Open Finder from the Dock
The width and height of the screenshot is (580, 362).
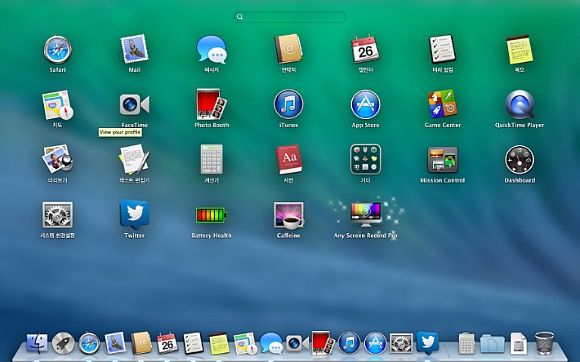click(37, 343)
